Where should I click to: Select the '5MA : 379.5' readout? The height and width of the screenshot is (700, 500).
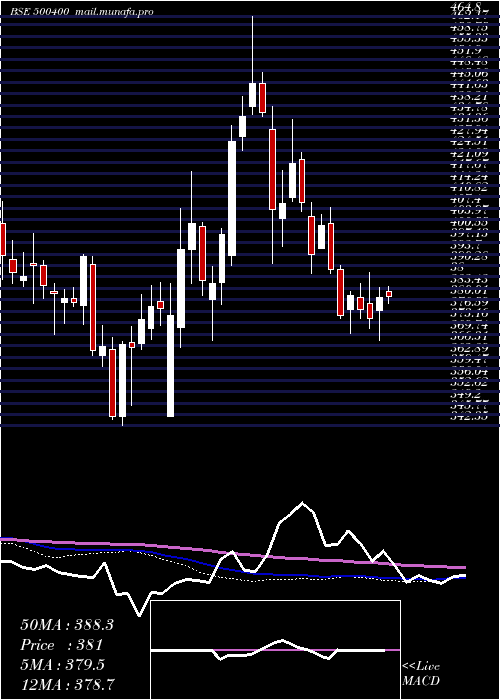[x=62, y=665]
